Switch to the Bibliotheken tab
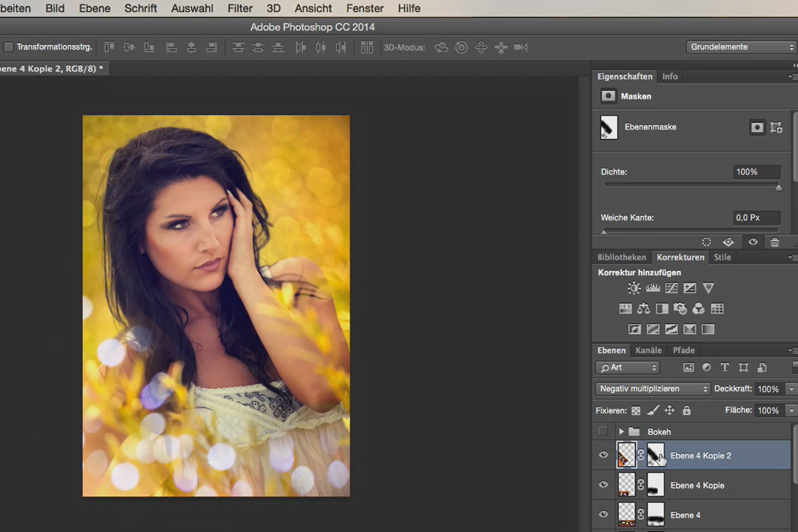Viewport: 798px width, 532px height. point(621,257)
